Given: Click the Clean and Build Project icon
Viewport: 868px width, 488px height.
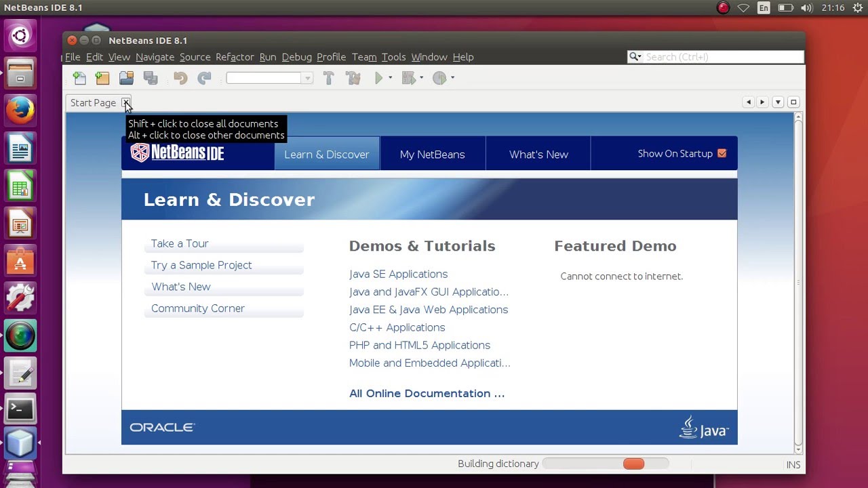Looking at the screenshot, I should (x=353, y=78).
